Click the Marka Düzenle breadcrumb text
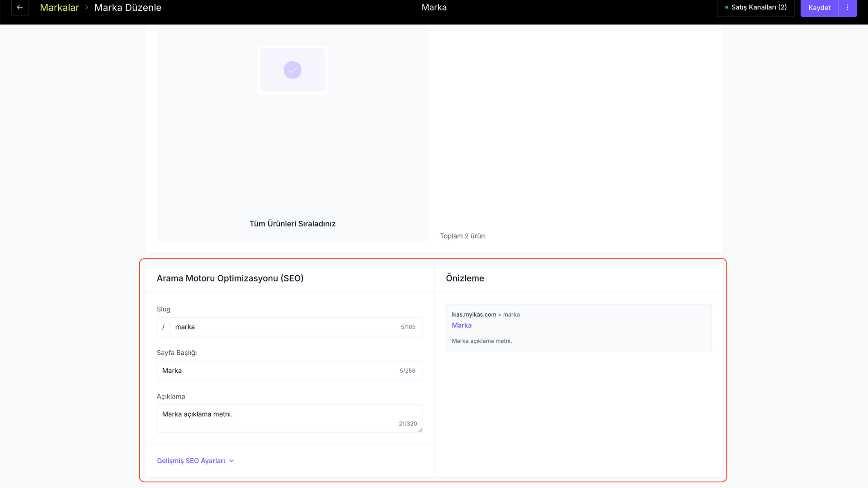Screen dimensions: 868x488 tap(128, 8)
